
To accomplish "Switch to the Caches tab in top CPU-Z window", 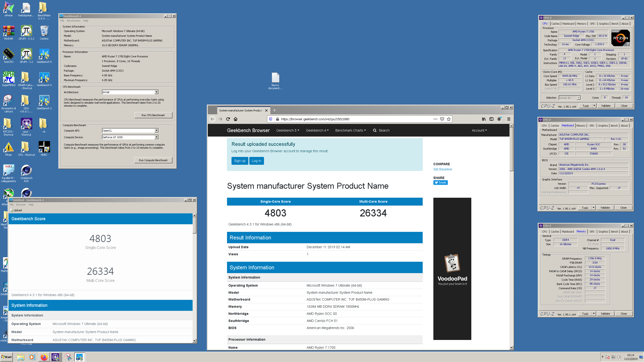I will (556, 24).
